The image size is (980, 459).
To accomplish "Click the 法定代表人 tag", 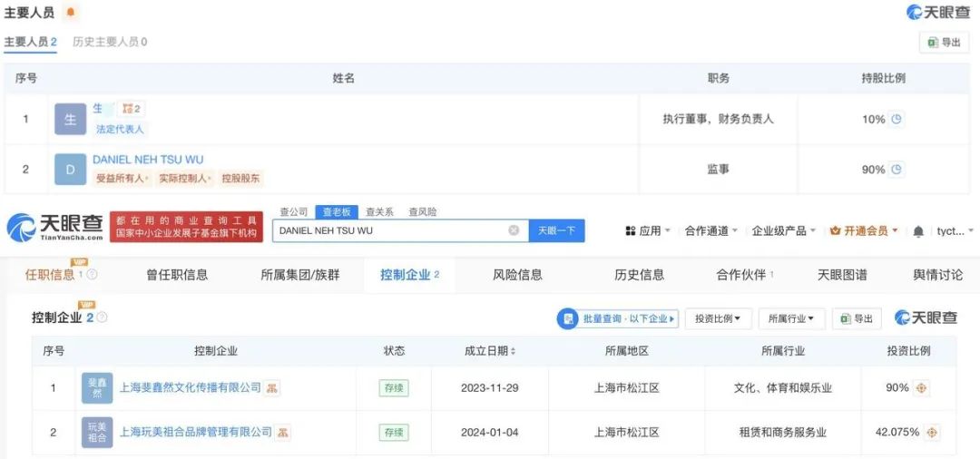I will tap(120, 130).
